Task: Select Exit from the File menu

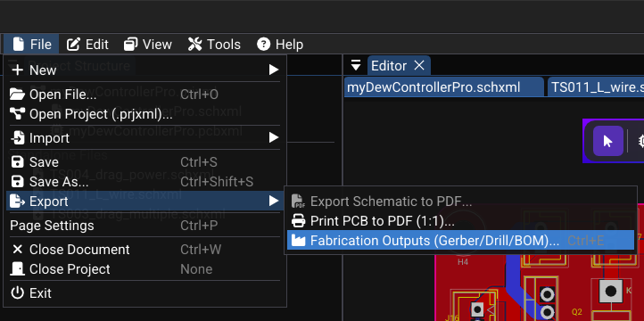Action: click(x=144, y=293)
